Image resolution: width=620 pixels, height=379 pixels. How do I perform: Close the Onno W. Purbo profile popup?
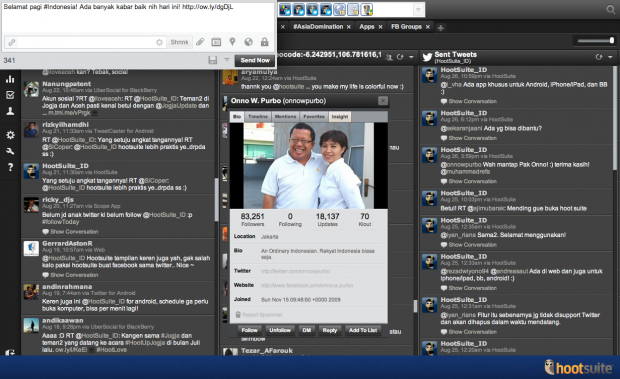click(x=383, y=100)
